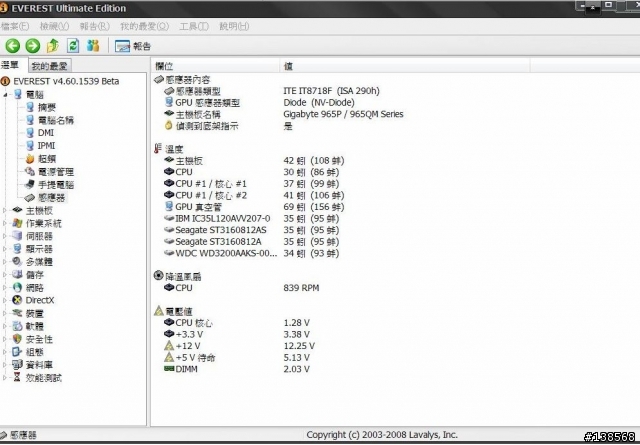Select the 摘要 item icon in the tree

30,107
